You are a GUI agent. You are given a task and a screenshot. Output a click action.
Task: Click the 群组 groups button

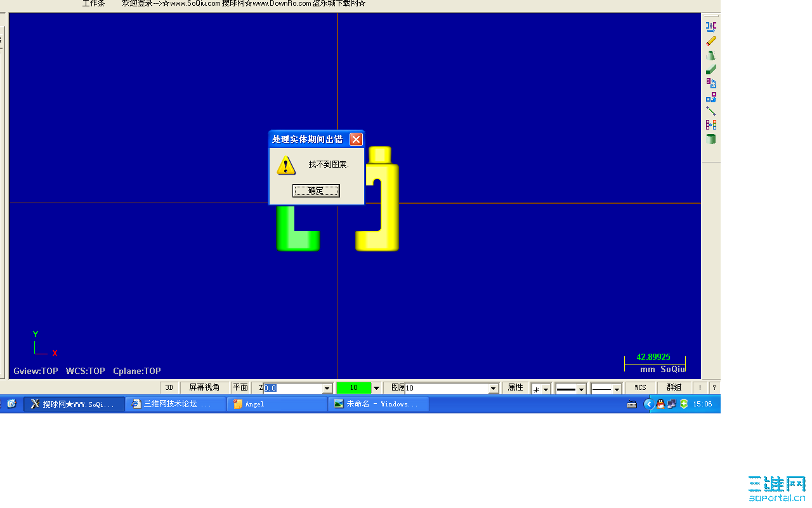(674, 387)
